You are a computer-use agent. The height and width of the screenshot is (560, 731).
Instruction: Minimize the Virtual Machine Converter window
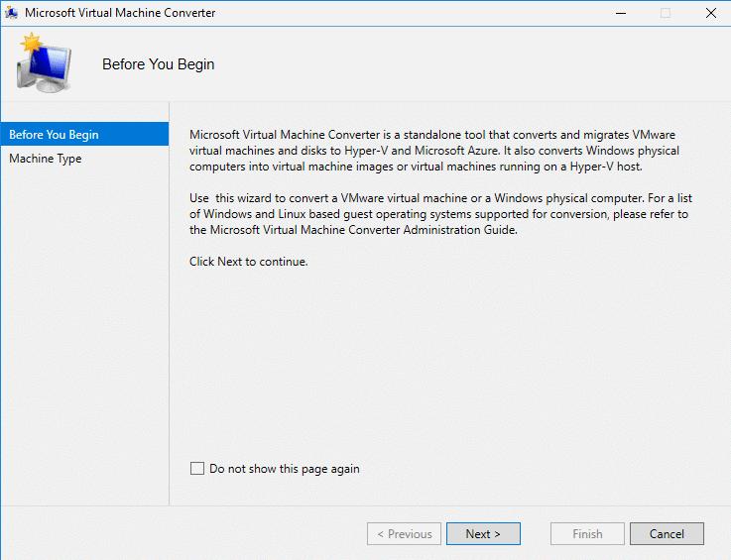tap(621, 13)
